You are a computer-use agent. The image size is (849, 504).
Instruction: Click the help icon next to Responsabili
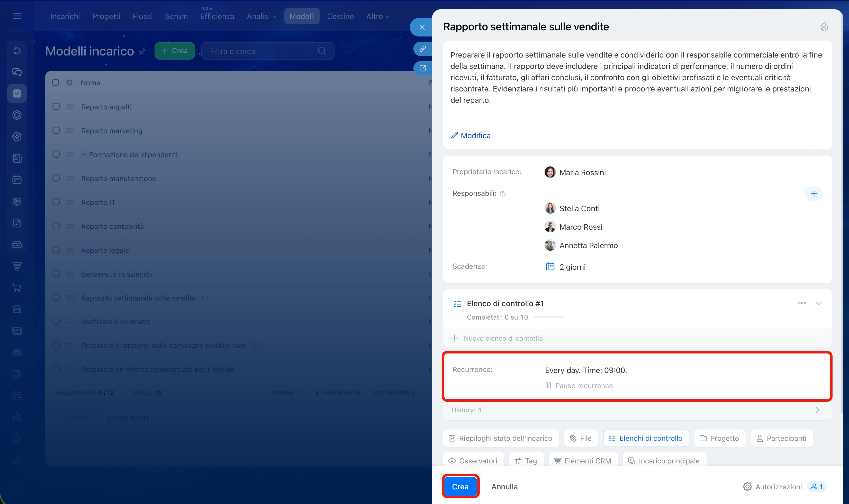(x=503, y=194)
